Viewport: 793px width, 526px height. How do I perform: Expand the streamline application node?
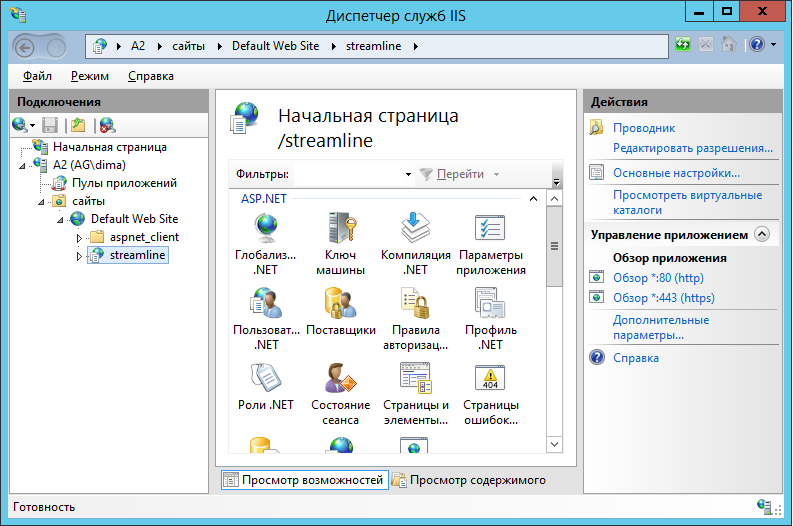click(79, 256)
